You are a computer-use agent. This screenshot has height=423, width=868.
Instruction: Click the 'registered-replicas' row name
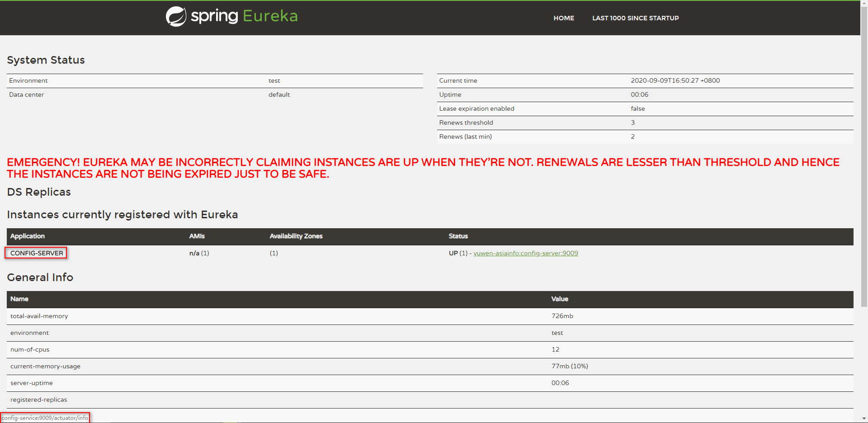[x=39, y=399]
